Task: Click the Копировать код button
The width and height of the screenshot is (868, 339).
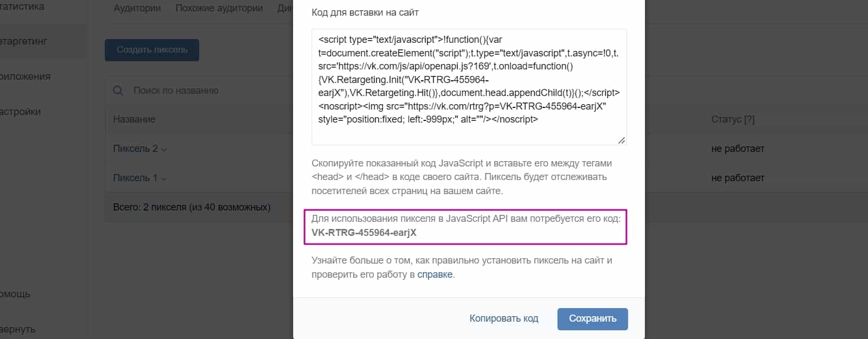Action: [504, 318]
